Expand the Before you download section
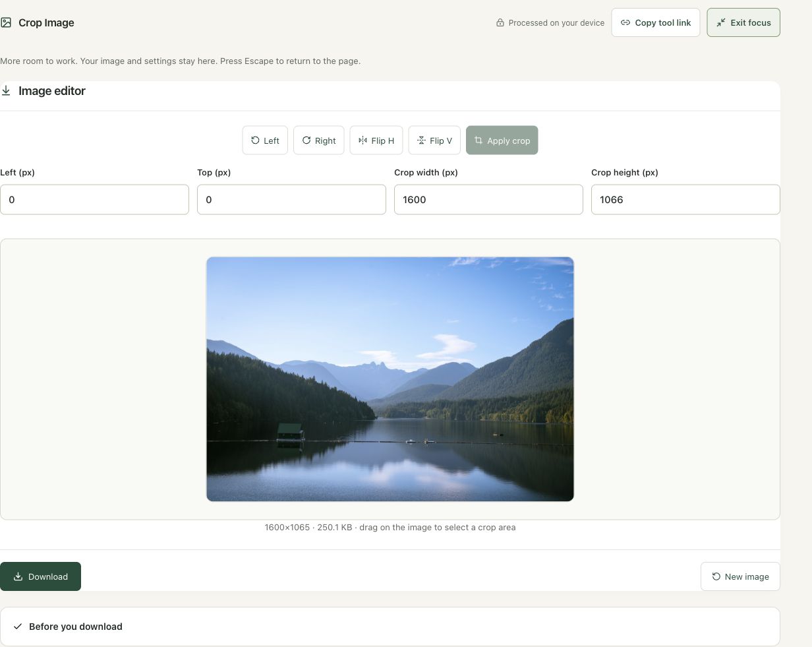The height and width of the screenshot is (647, 812). coord(390,627)
